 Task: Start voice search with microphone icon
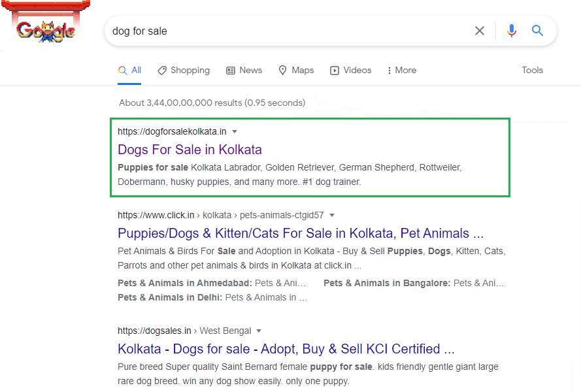[x=511, y=31]
